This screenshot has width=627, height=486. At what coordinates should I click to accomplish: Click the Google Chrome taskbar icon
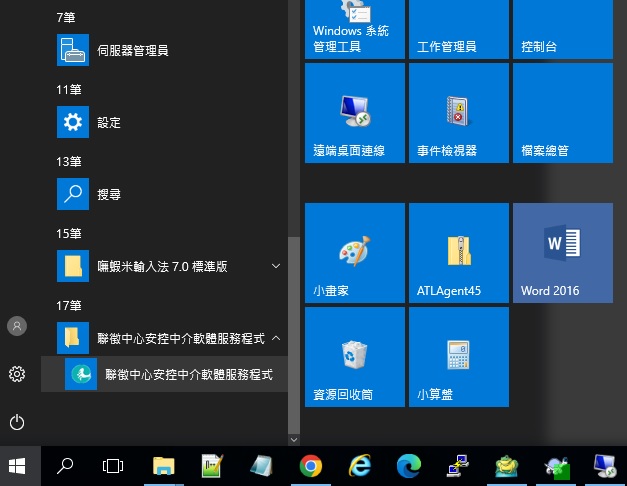click(x=310, y=465)
